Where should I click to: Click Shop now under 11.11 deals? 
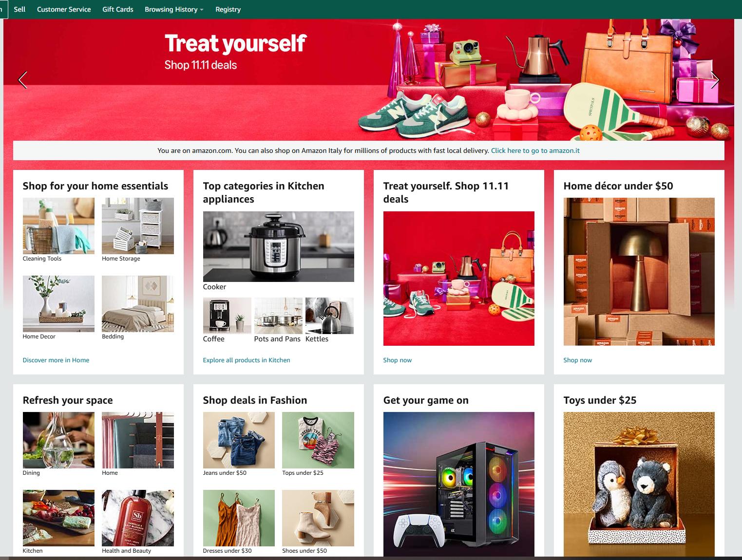(x=398, y=360)
